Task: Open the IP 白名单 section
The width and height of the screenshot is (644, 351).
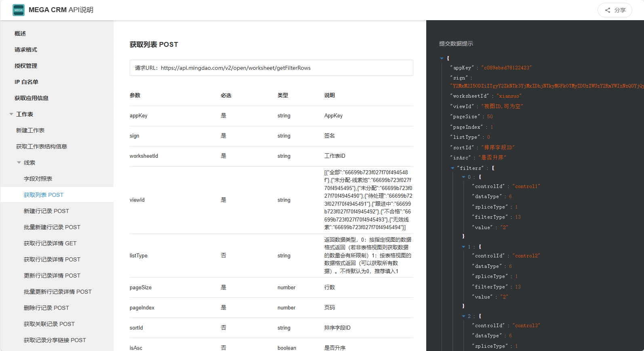Action: (x=26, y=82)
